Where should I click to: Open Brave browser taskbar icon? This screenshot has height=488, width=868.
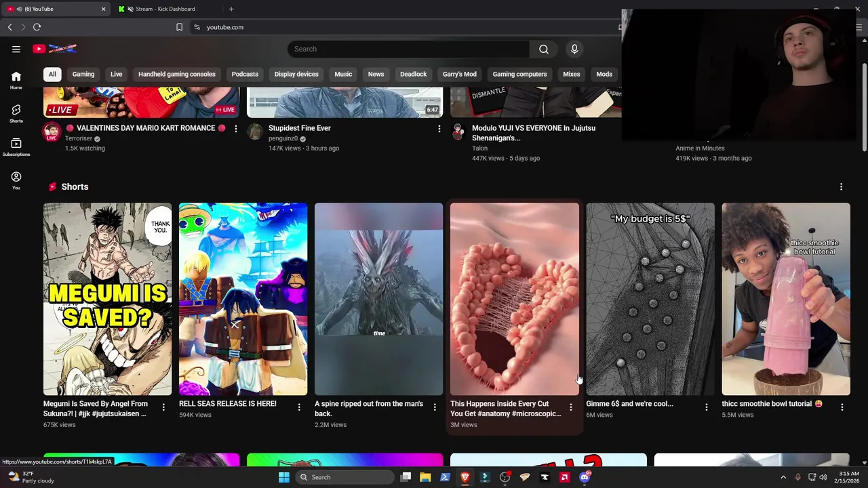465,477
